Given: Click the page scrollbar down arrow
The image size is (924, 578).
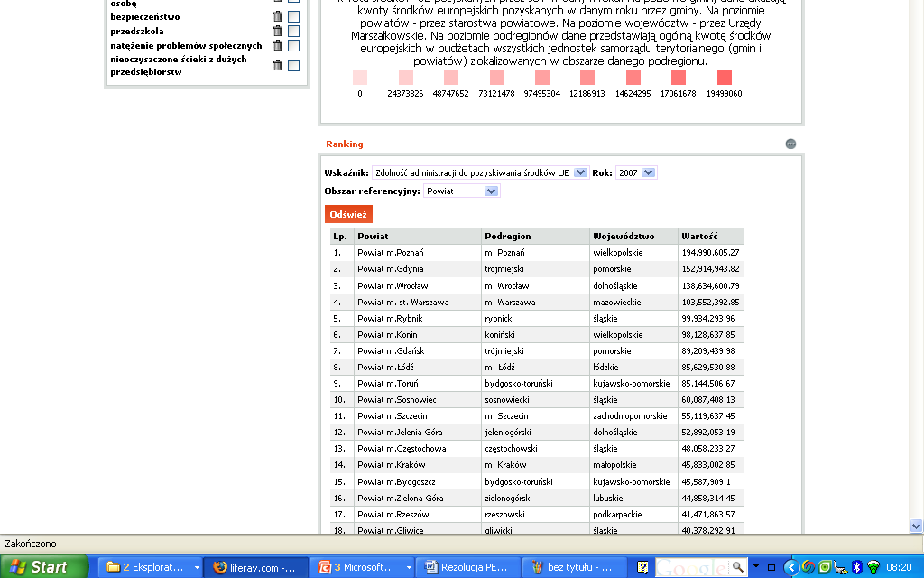Looking at the screenshot, I should (x=916, y=526).
